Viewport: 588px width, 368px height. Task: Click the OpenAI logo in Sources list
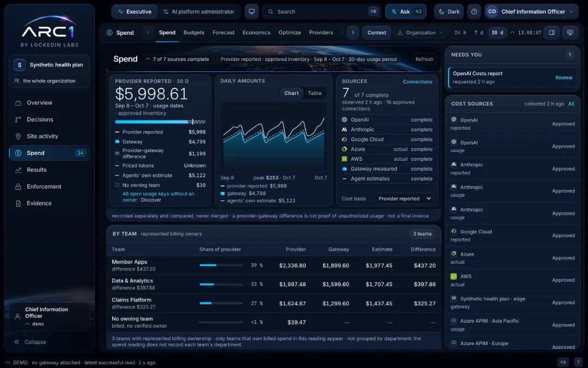click(344, 120)
